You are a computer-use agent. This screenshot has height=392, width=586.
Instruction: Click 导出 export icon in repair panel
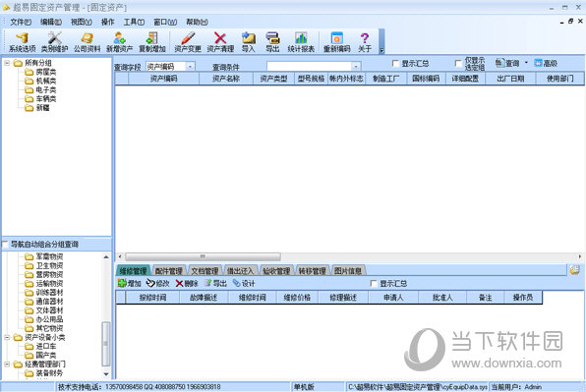coord(215,283)
